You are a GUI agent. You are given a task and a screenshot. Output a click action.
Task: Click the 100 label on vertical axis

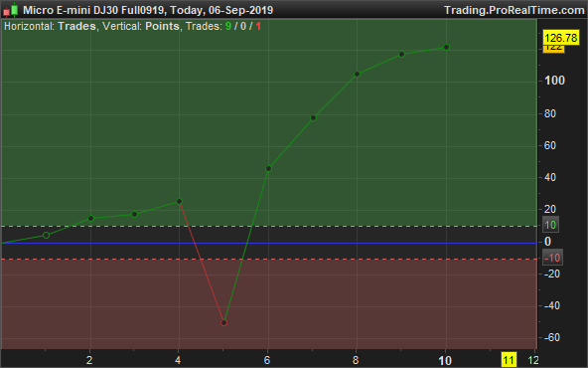coord(555,81)
